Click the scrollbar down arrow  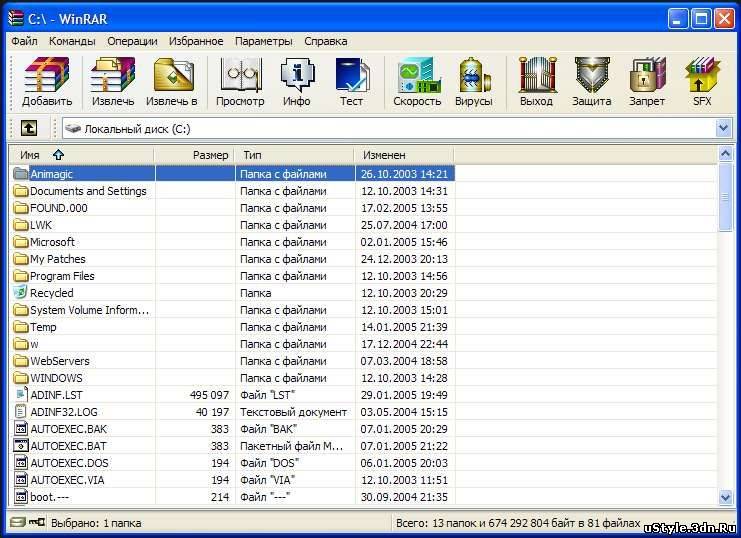click(725, 497)
